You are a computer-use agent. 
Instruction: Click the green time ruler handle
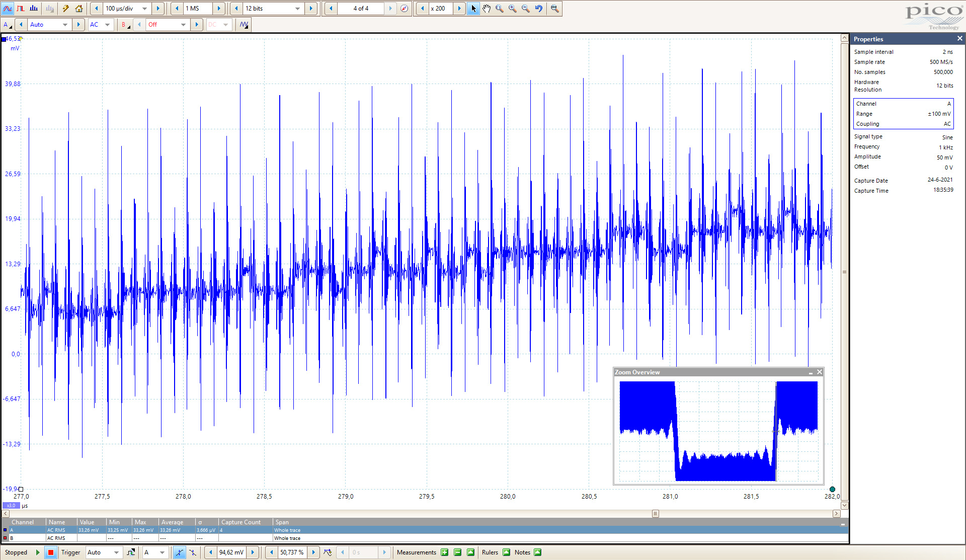tap(832, 489)
